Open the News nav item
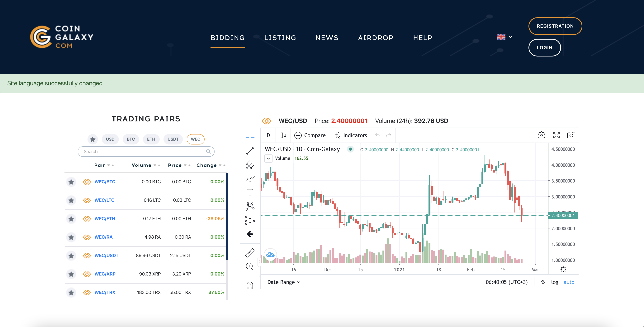The width and height of the screenshot is (644, 327). point(327,38)
